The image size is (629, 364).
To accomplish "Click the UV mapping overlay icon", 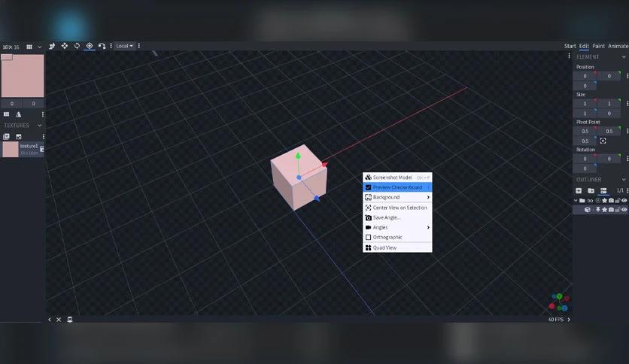I will point(7,114).
